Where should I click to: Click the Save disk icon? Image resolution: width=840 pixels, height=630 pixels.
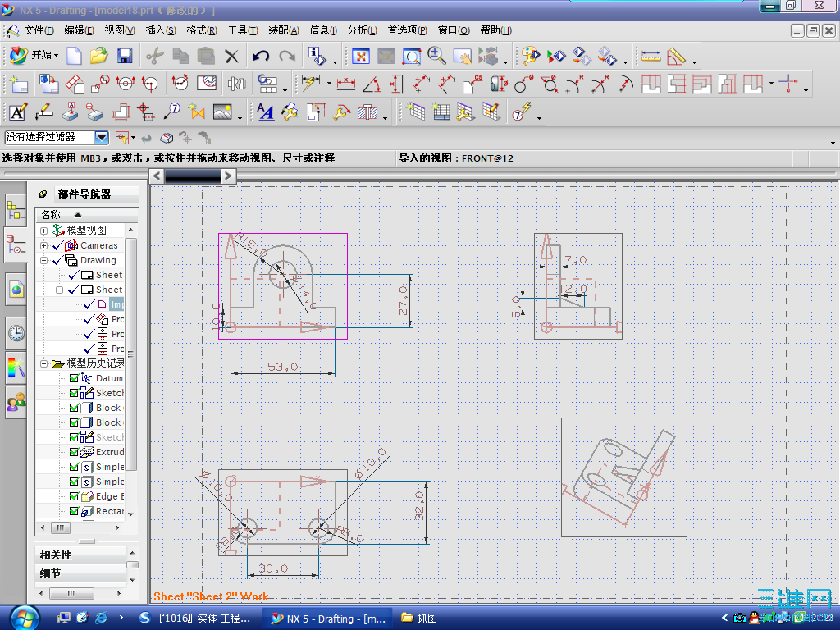pos(125,56)
